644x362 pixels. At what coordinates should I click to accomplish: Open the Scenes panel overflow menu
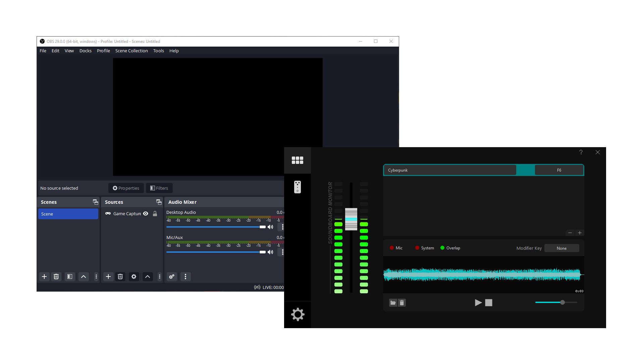96,277
